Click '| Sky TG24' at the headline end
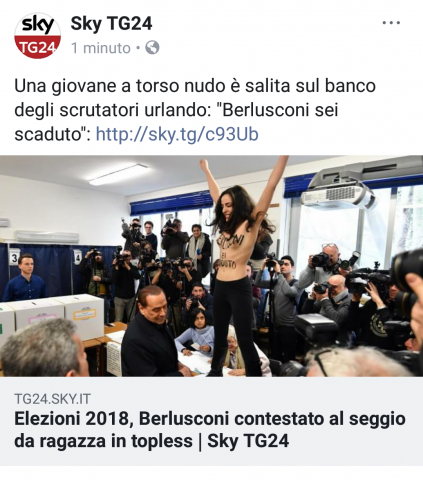Image resolution: width=423 pixels, height=480 pixels. (244, 441)
